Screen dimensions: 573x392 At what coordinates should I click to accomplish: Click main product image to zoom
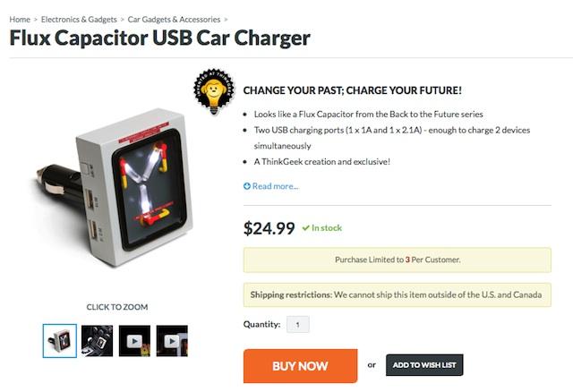(x=115, y=186)
